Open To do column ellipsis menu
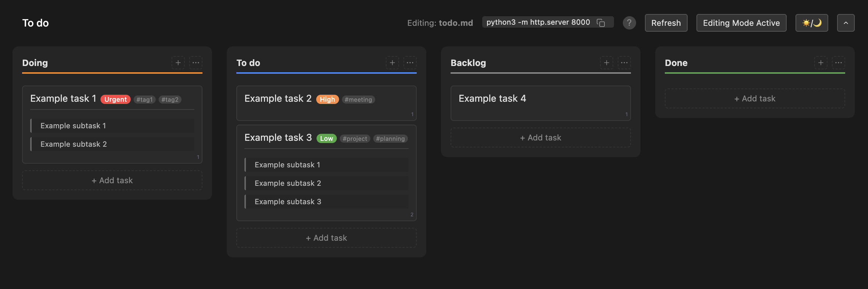The image size is (868, 289). (410, 63)
